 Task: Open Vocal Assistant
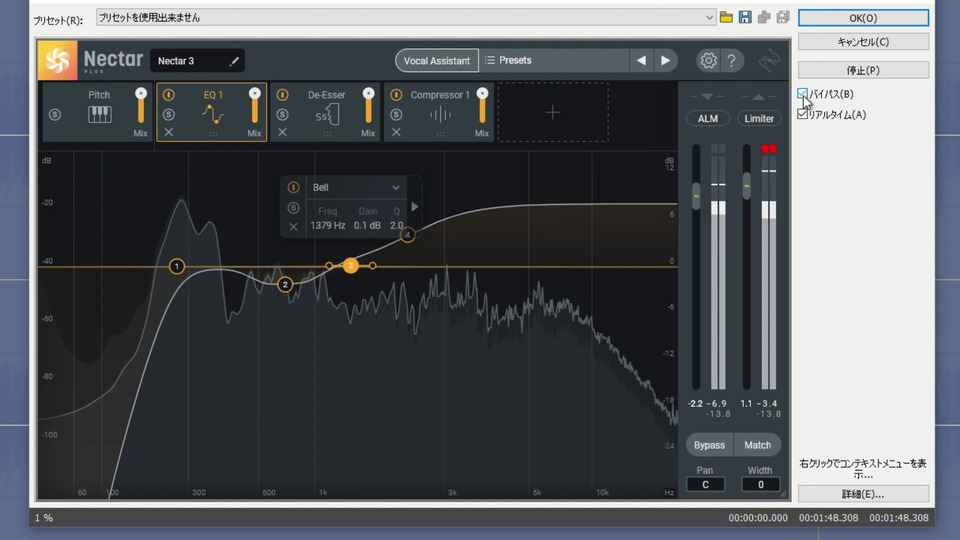pyautogui.click(x=437, y=60)
